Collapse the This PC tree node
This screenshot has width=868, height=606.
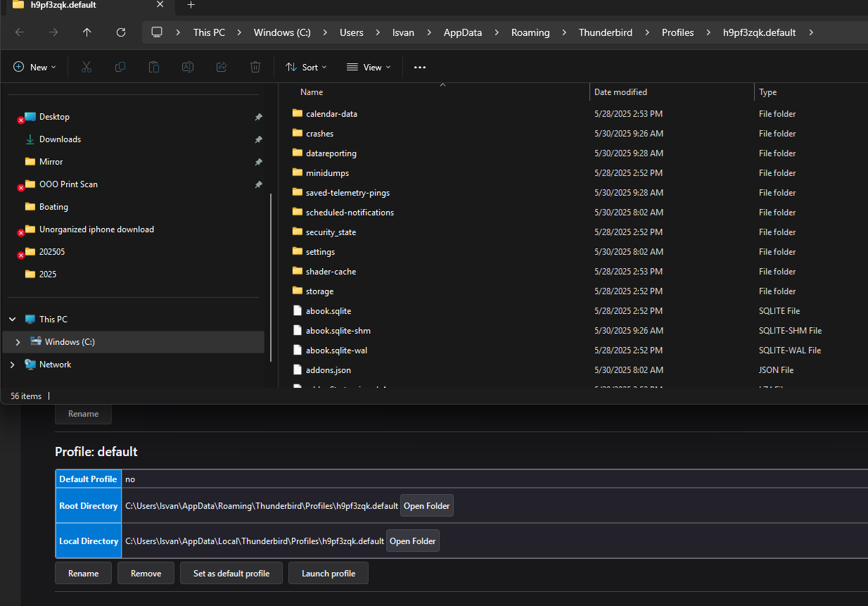tap(12, 320)
